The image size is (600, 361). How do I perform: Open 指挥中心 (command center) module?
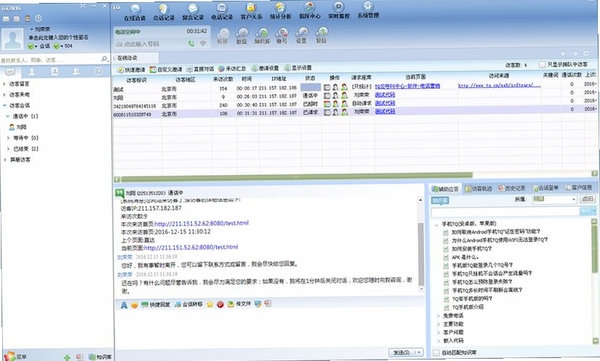310,11
